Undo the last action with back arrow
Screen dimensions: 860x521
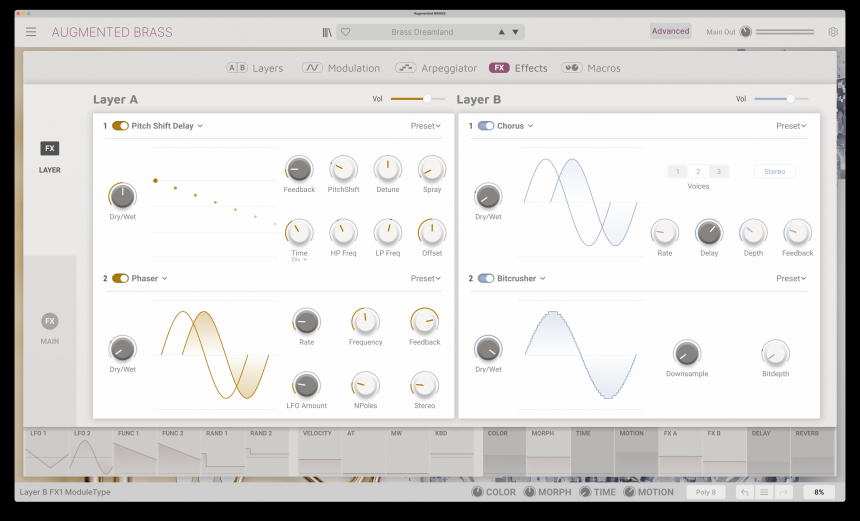[x=744, y=492]
